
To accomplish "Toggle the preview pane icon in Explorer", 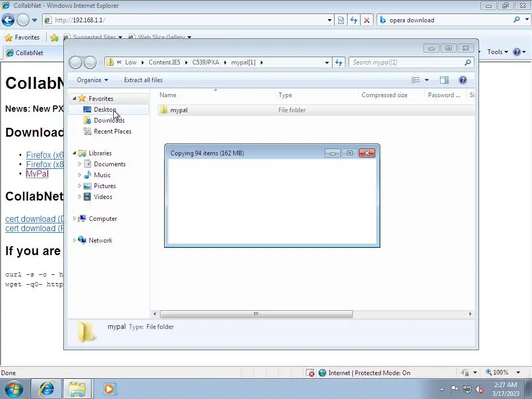I will (x=444, y=80).
